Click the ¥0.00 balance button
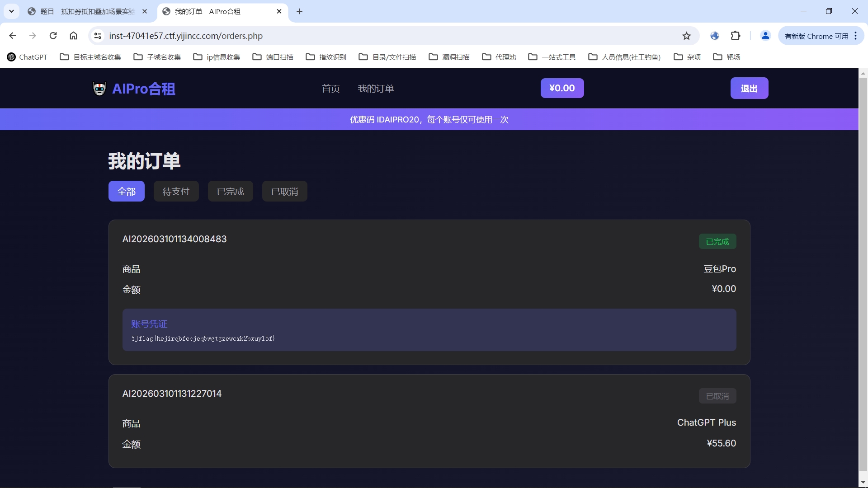 [x=562, y=88]
